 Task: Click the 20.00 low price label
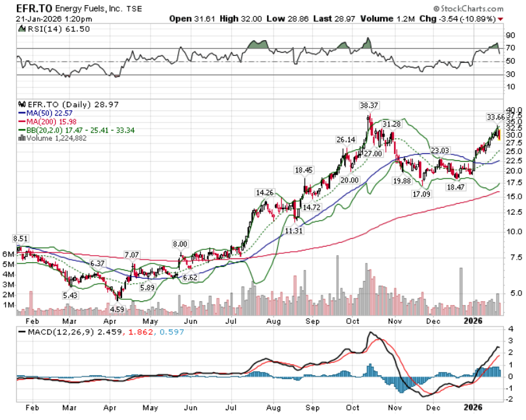[349, 180]
